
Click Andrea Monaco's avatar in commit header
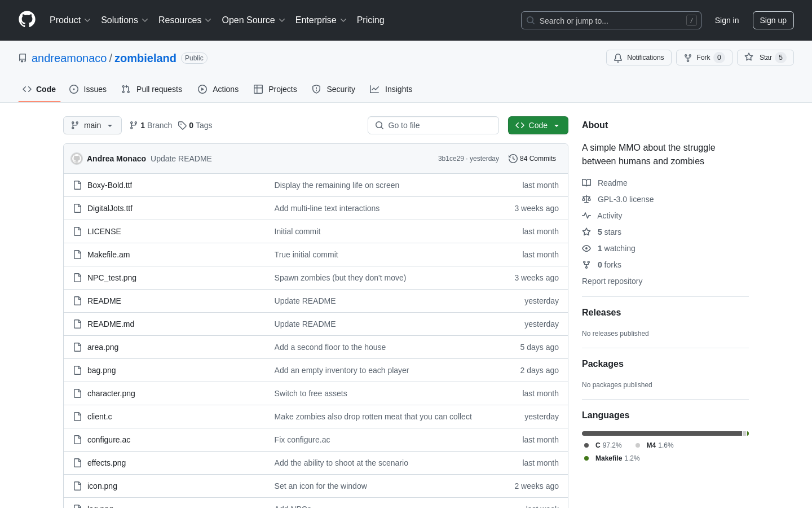tap(77, 159)
